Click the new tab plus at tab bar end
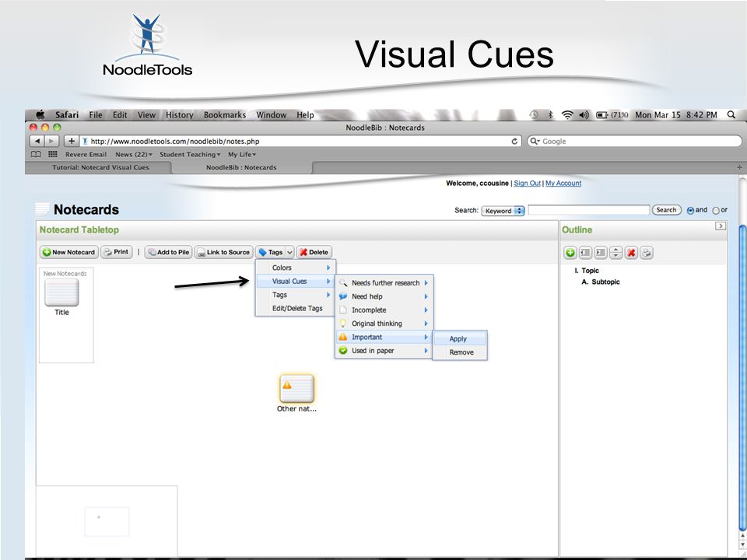The height and width of the screenshot is (560, 747). tap(739, 168)
